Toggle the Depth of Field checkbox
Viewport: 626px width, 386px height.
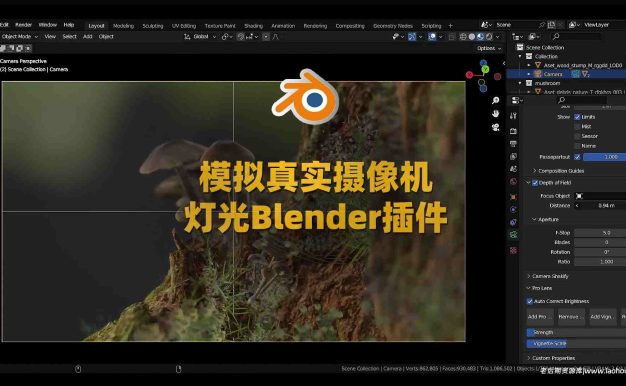535,183
